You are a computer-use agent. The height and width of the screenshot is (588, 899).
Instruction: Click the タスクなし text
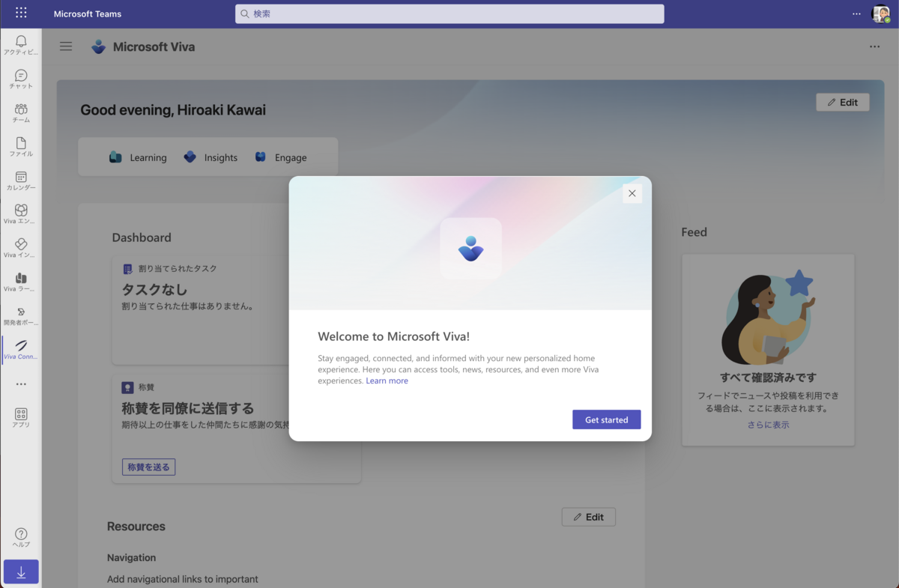pyautogui.click(x=154, y=290)
